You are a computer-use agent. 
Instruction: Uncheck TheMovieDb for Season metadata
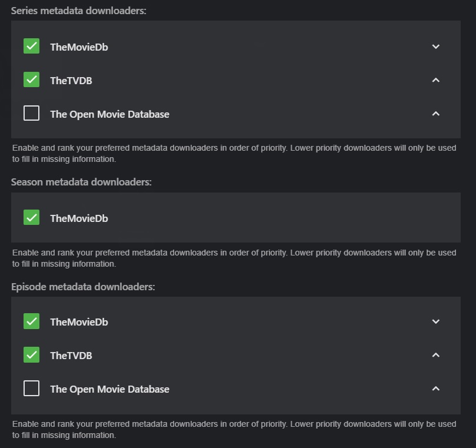click(32, 218)
